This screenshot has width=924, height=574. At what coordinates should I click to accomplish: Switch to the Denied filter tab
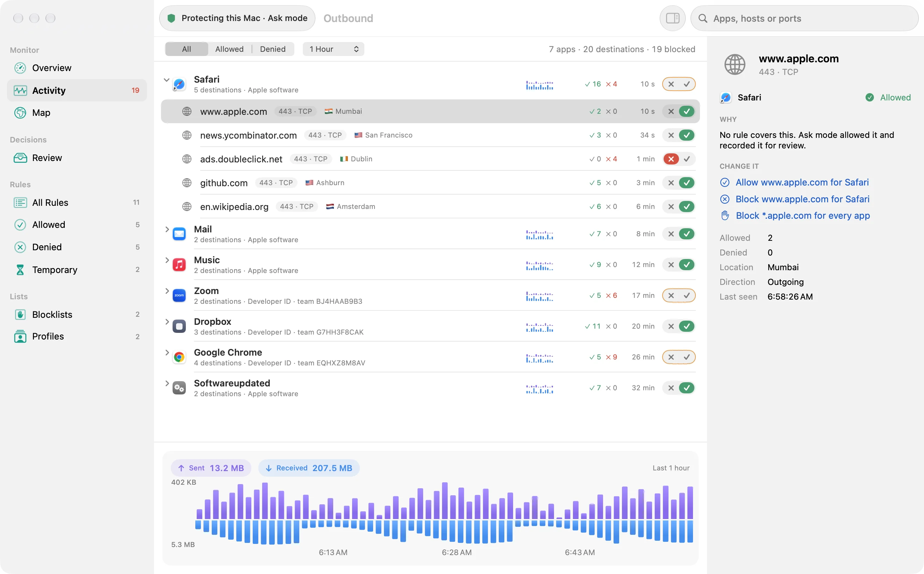pos(273,49)
